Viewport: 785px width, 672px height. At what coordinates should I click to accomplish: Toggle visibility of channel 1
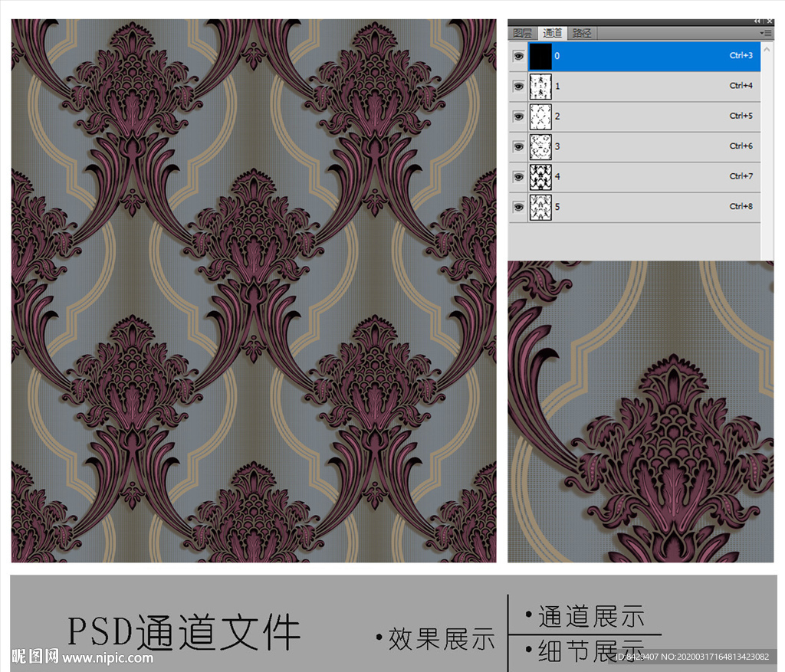pos(519,87)
